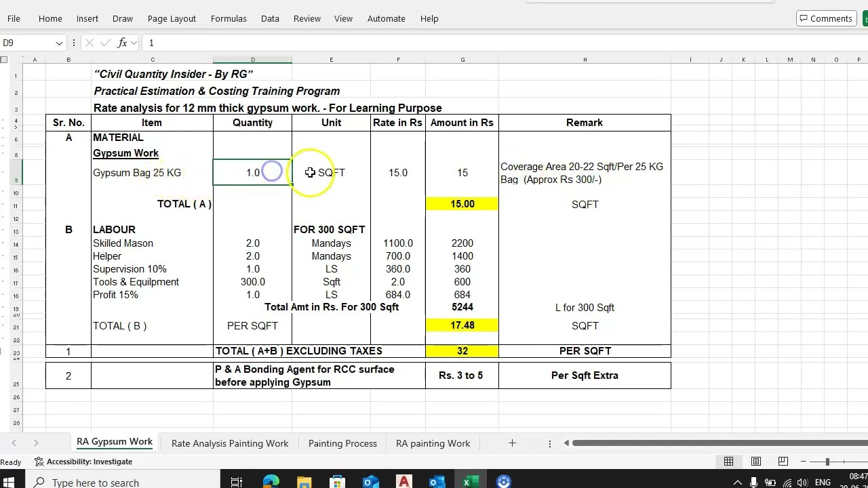Viewport: 868px width, 488px height.
Task: Switch to Page Layout view icon
Action: coord(755,462)
